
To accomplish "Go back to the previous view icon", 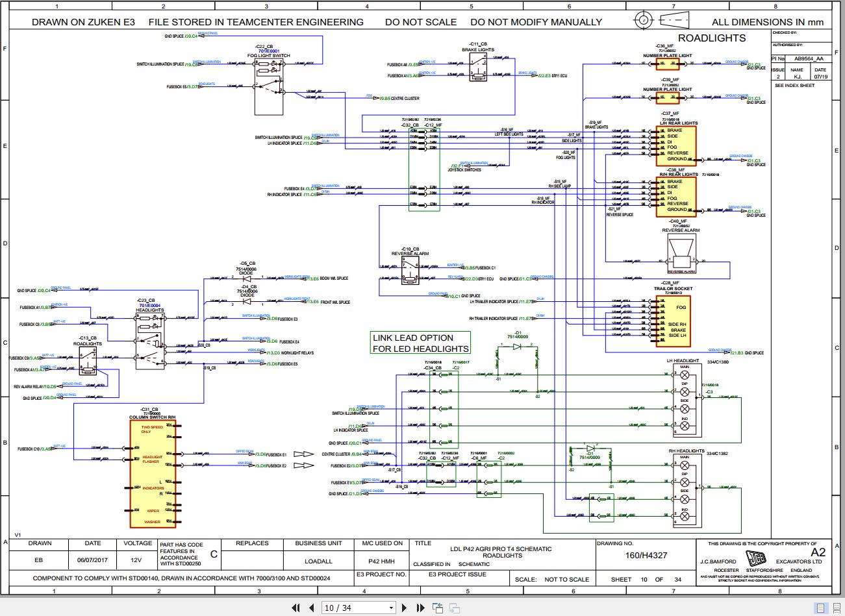I will [438, 606].
